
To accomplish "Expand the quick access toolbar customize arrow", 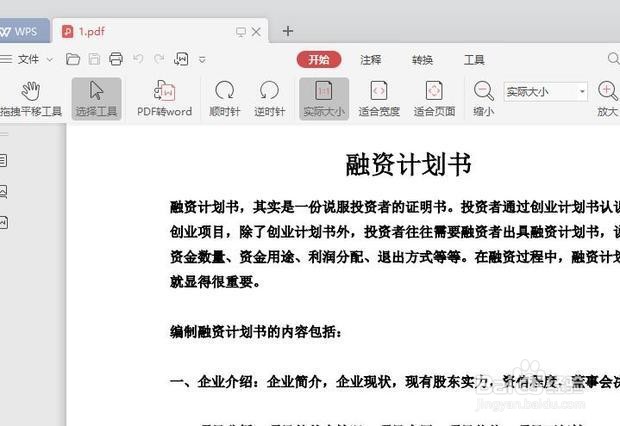I will tap(202, 60).
